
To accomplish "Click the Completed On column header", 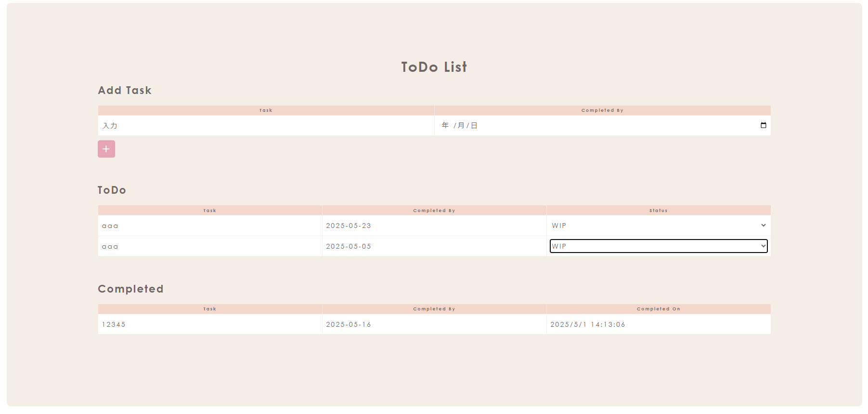I will coord(659,309).
